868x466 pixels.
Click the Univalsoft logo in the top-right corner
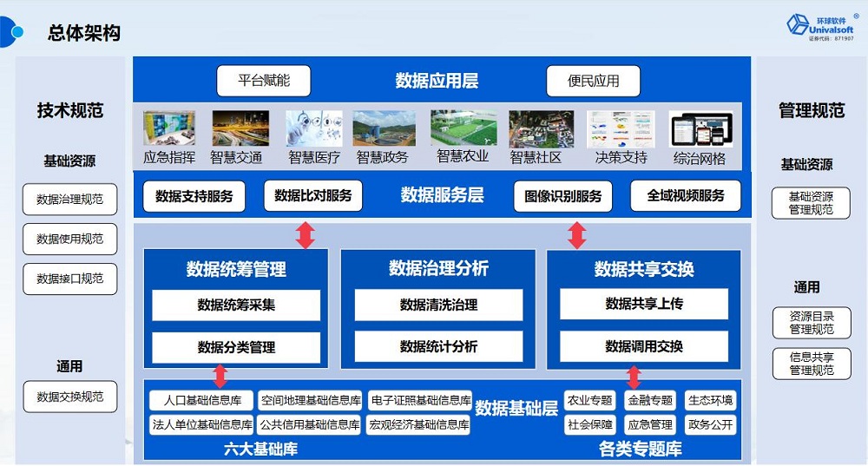tap(819, 25)
